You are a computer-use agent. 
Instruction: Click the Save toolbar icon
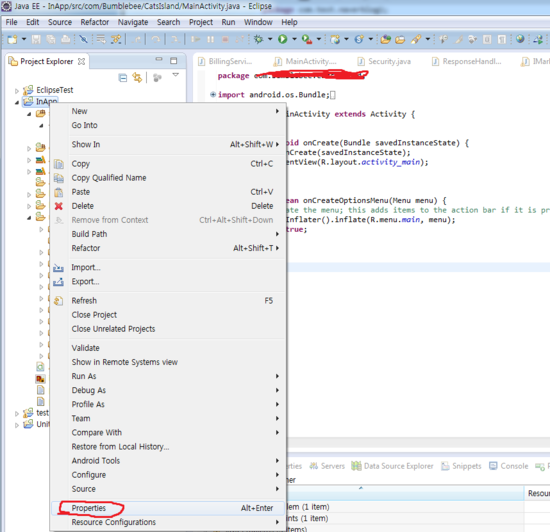pyautogui.click(x=36, y=39)
